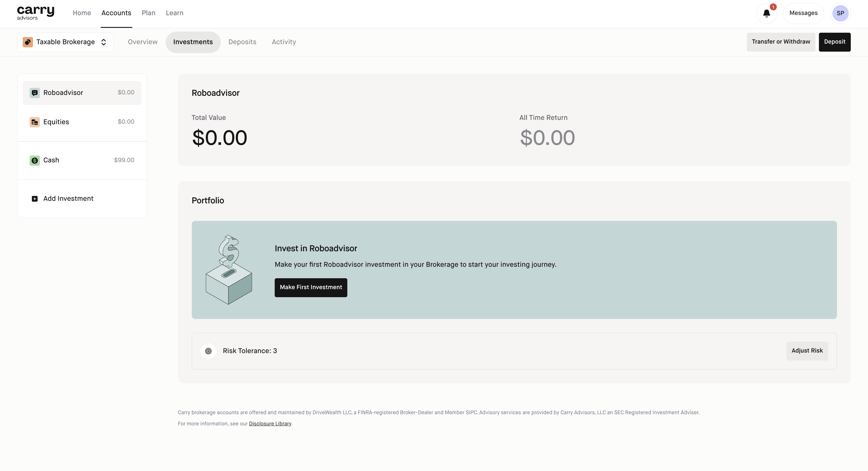This screenshot has height=471, width=868.
Task: Click the Roboadvisor sidebar icon
Action: (x=34, y=93)
